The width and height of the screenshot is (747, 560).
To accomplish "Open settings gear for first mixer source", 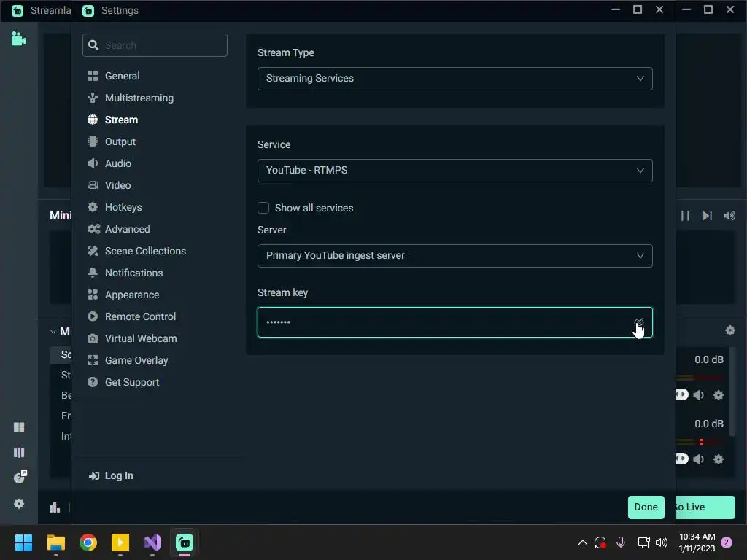I will click(719, 396).
